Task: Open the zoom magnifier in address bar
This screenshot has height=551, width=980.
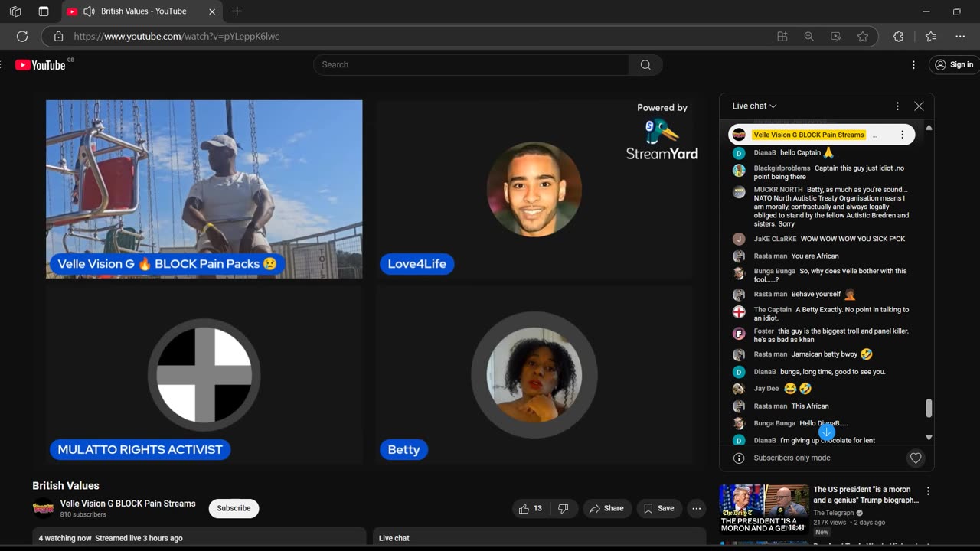Action: click(808, 36)
